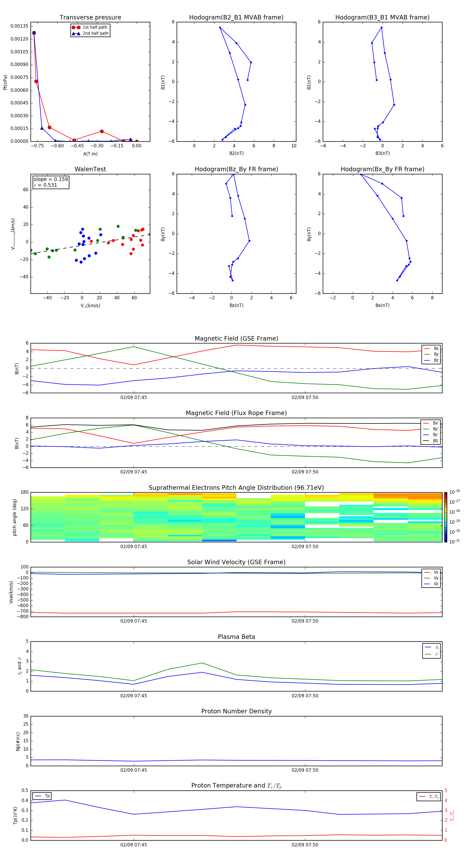Click the "Bx(nT)" x-axis label

(x=382, y=305)
